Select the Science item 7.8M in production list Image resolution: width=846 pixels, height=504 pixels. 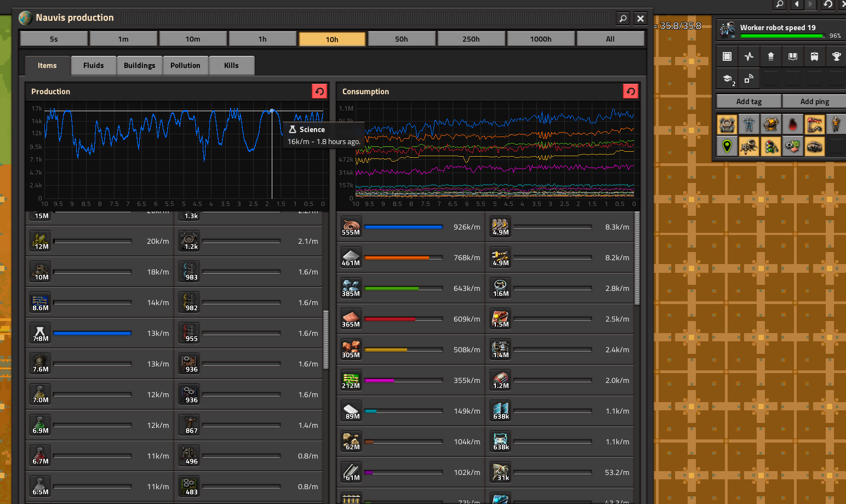(40, 333)
